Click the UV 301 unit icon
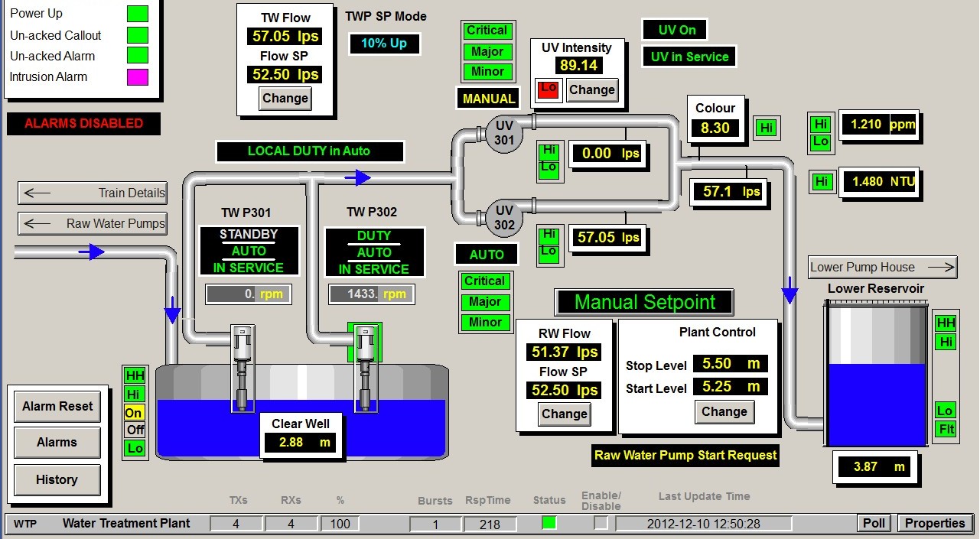This screenshot has width=980, height=539. (x=504, y=132)
